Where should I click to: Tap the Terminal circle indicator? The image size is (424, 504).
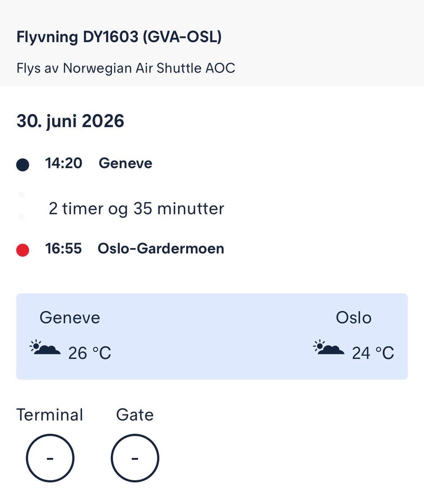50,458
